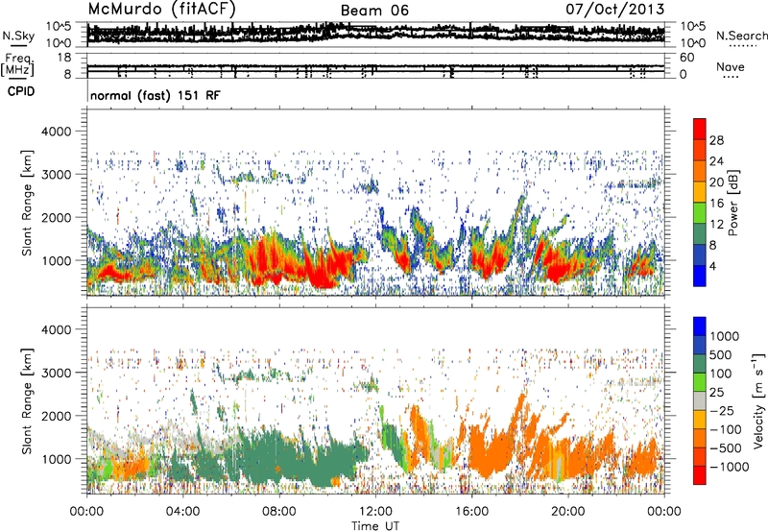This screenshot has height=532, width=768.
Task: Click the '20:00' time tick label
Action: click(567, 512)
